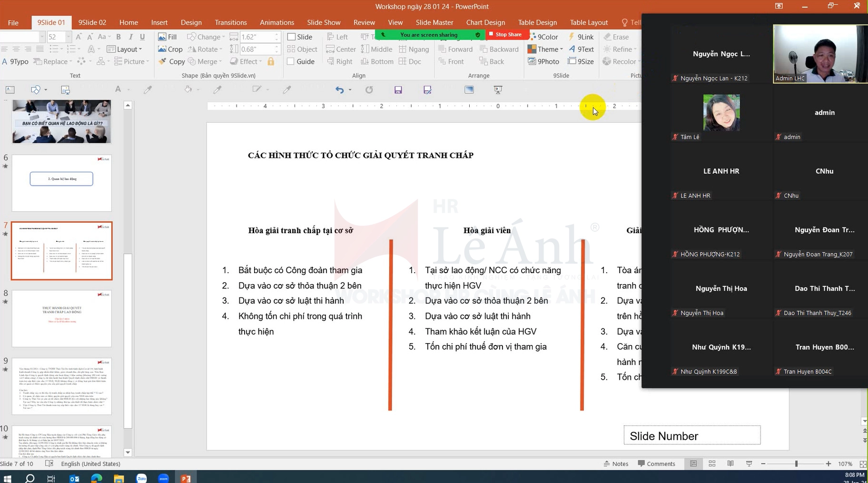Viewport: 868px width, 483px height.
Task: Open the Theme dropdown menu
Action: click(x=545, y=49)
